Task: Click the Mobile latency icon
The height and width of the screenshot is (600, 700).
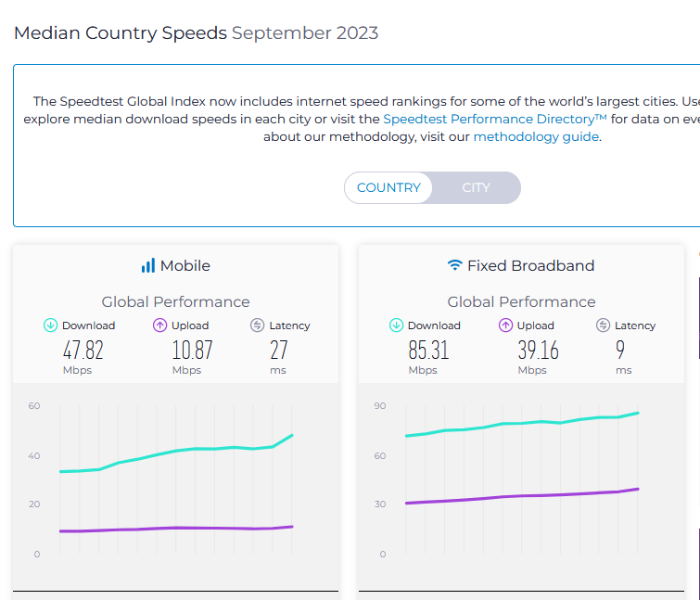Action: [257, 326]
